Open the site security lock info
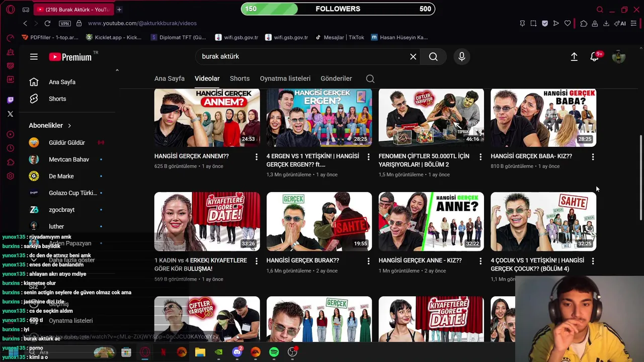 click(79, 23)
